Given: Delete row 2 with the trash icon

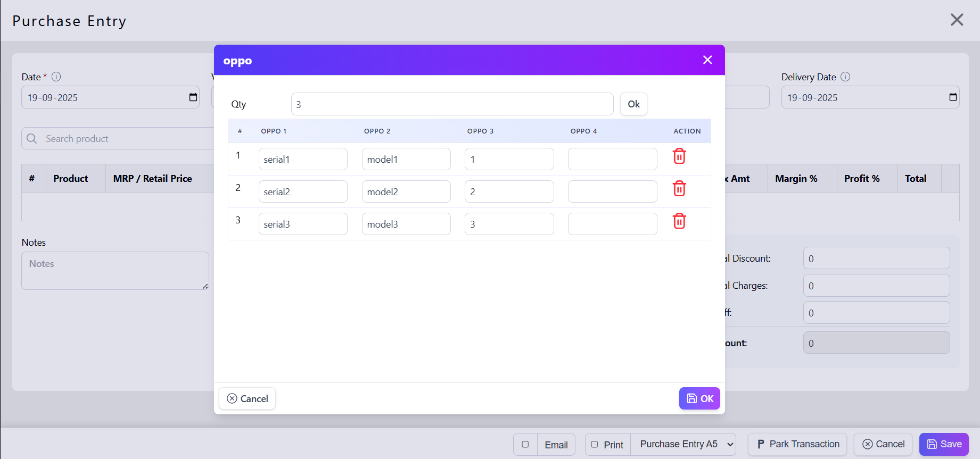Looking at the screenshot, I should click(679, 189).
